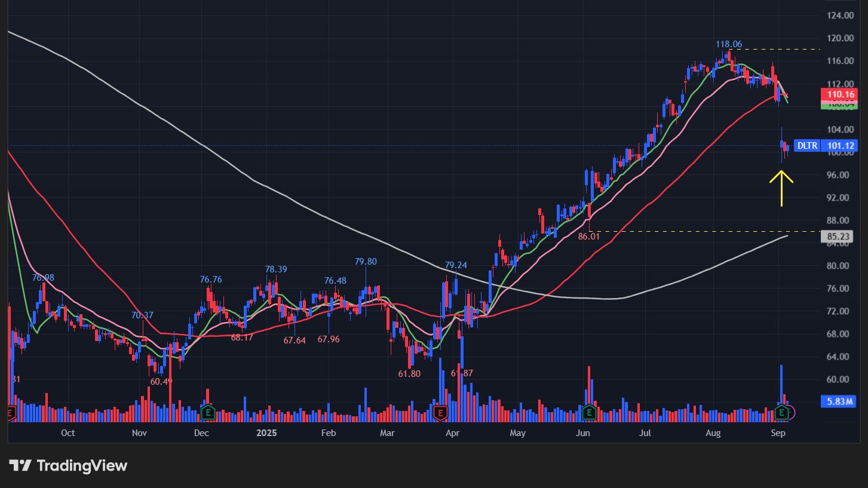Viewport: 868px width, 488px height.
Task: Click the red 110.16 indicator value label
Action: (x=839, y=94)
